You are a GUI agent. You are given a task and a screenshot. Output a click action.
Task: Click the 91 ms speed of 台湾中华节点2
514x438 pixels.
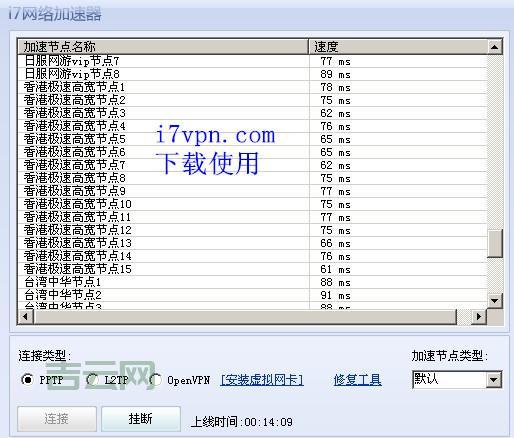point(335,295)
